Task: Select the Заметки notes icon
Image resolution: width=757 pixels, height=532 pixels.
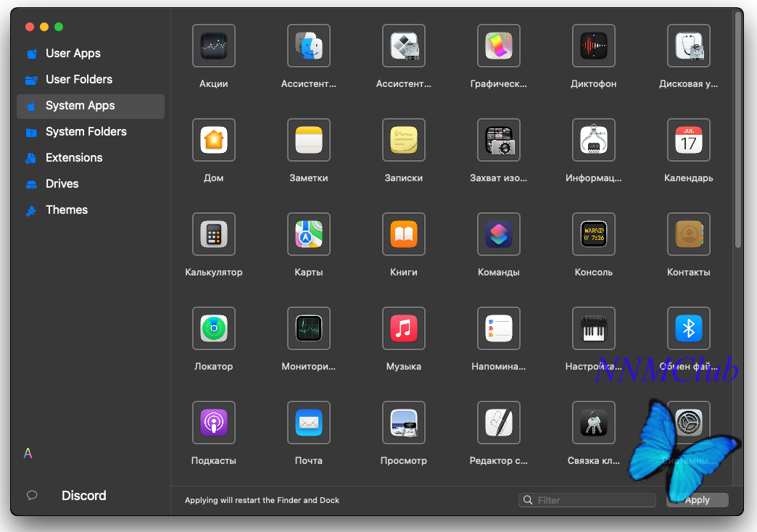Action: [308, 140]
